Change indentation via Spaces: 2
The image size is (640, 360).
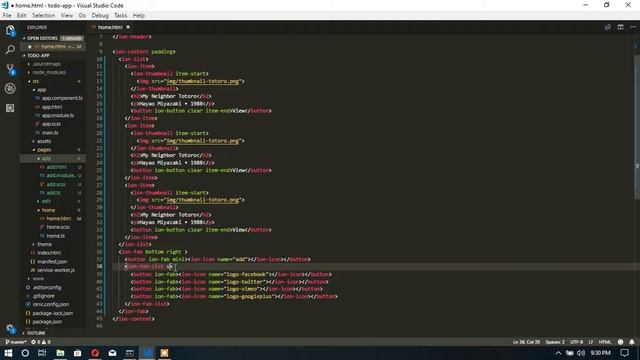point(555,342)
